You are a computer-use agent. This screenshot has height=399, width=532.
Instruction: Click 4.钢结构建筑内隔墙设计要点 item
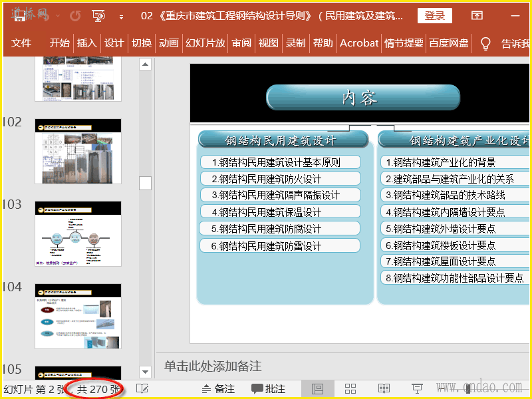point(456,211)
